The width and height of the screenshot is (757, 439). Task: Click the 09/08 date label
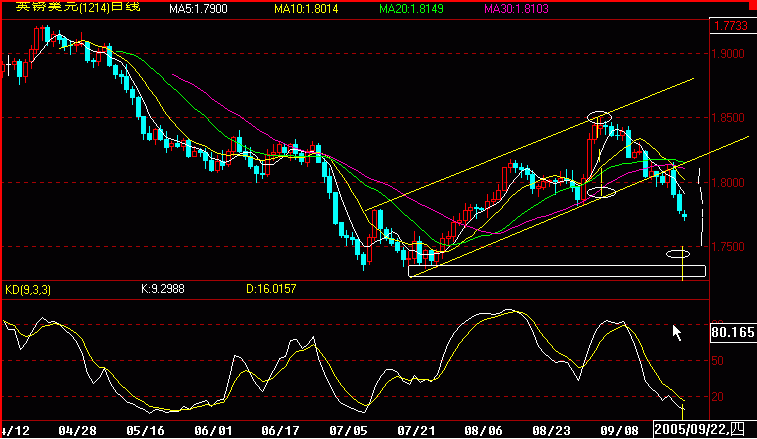619,430
